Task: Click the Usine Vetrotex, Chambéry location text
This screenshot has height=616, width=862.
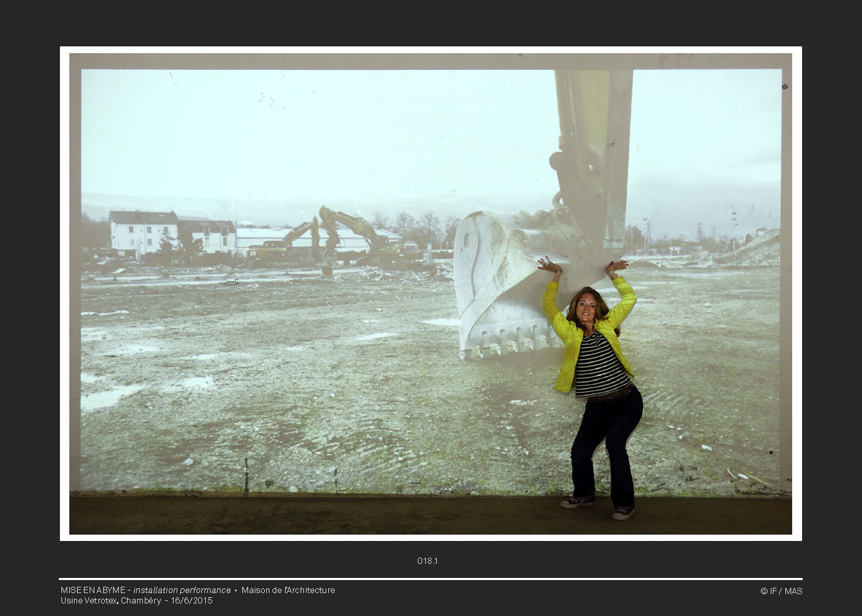Action: [x=110, y=600]
